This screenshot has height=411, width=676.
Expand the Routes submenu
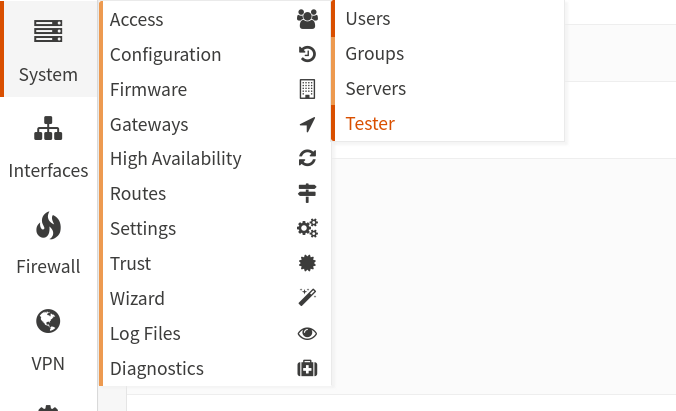pyautogui.click(x=215, y=194)
